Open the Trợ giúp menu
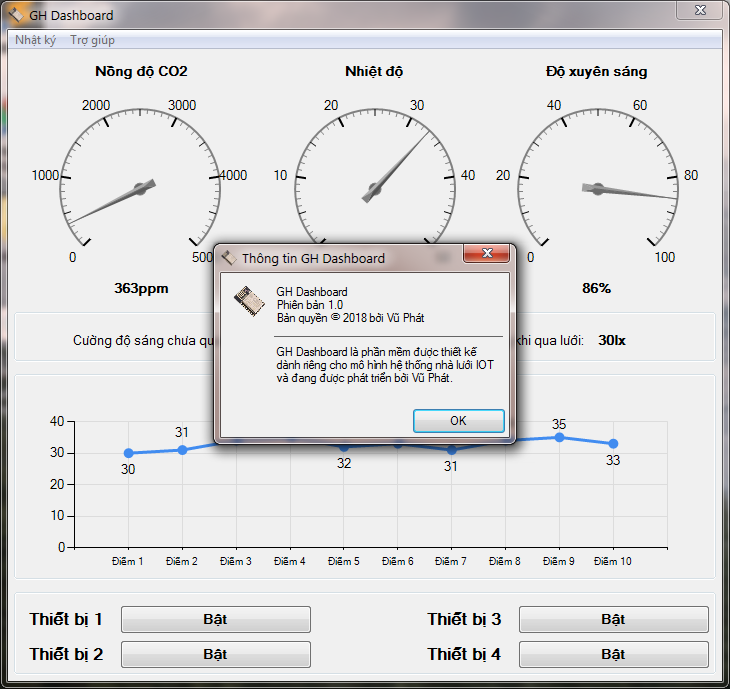The image size is (730, 689). coord(92,40)
